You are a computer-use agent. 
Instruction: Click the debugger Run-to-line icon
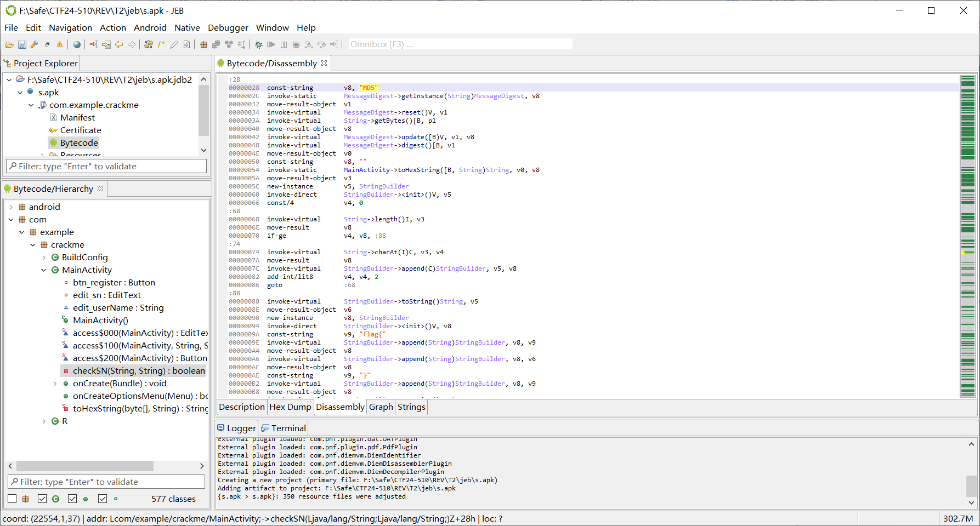(x=334, y=44)
